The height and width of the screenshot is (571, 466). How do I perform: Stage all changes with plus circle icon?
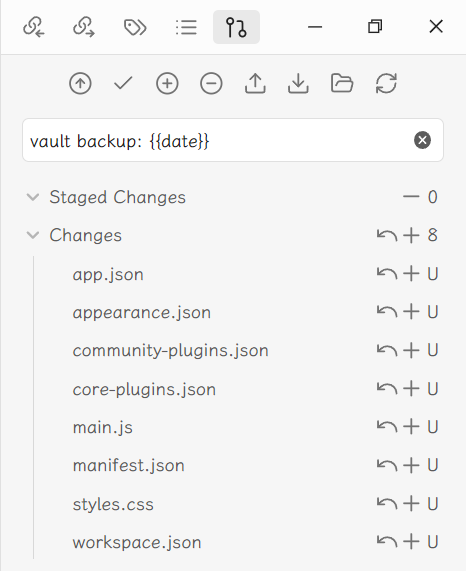tap(167, 84)
